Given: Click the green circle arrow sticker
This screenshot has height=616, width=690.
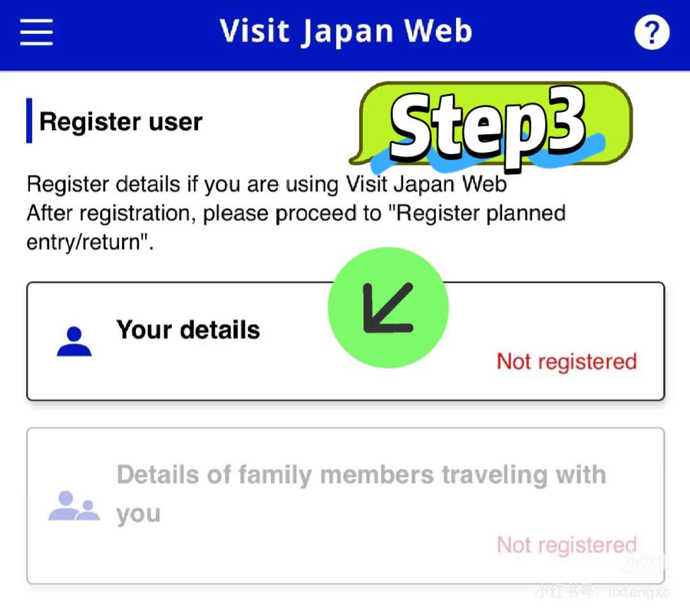Looking at the screenshot, I should point(388,307).
